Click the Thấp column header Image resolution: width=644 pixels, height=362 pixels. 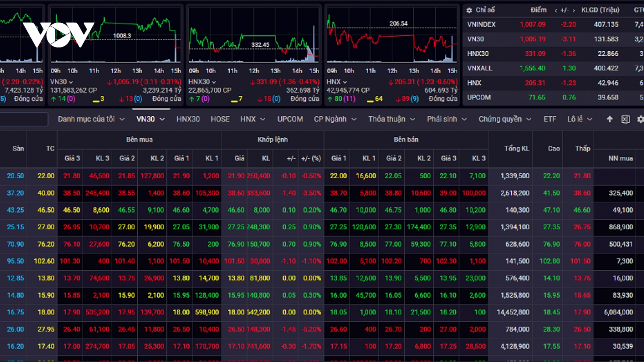[582, 149]
